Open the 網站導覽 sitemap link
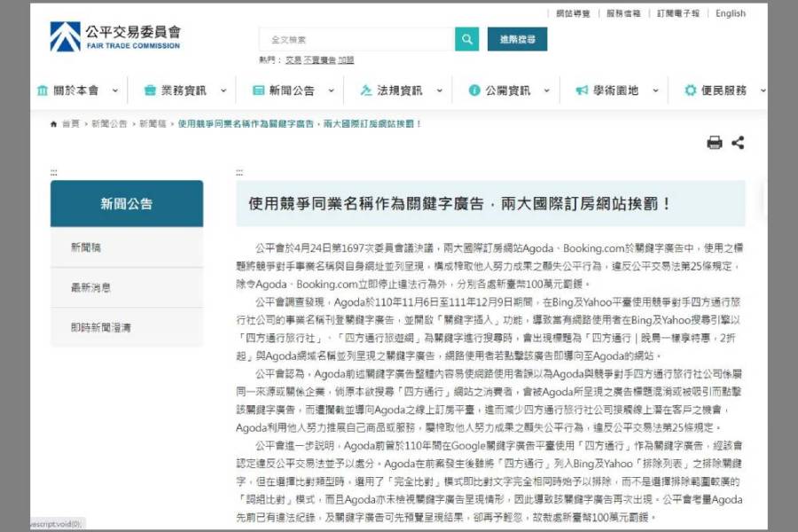Screen dimensions: 798x532 [573, 14]
